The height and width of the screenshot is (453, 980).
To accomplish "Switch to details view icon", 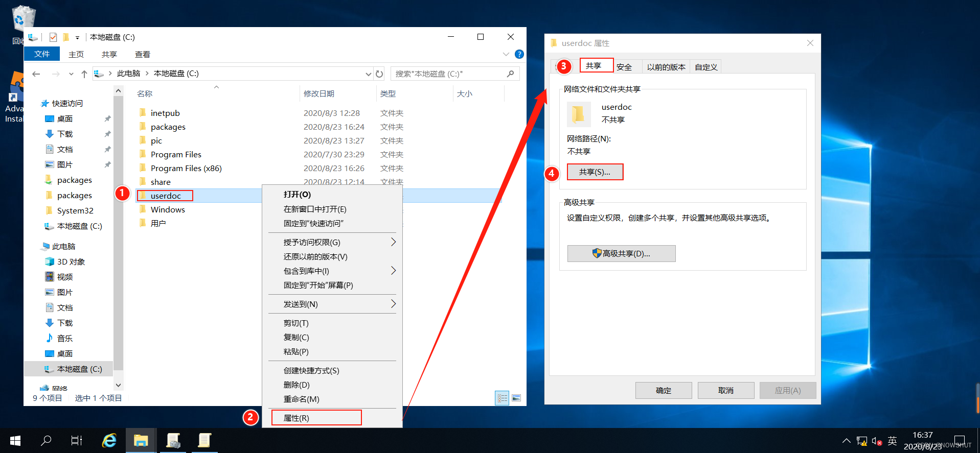I will coord(503,398).
